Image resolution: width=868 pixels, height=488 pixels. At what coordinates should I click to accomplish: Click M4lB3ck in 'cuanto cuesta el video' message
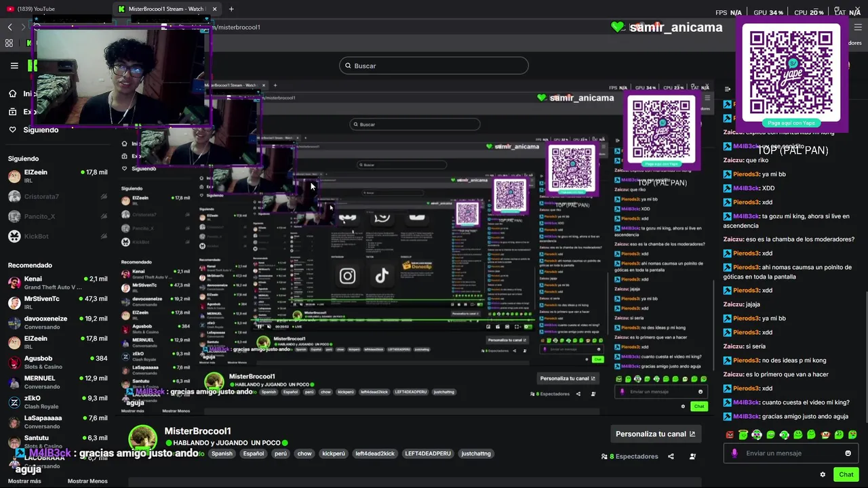coord(746,403)
